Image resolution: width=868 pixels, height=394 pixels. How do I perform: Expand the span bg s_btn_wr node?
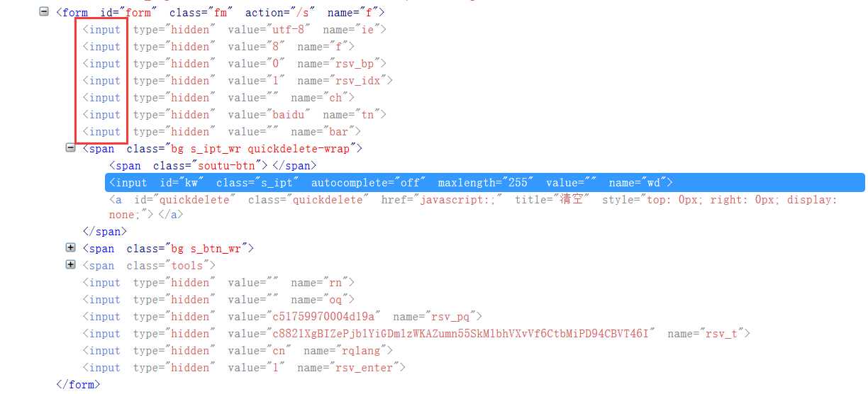coord(70,247)
